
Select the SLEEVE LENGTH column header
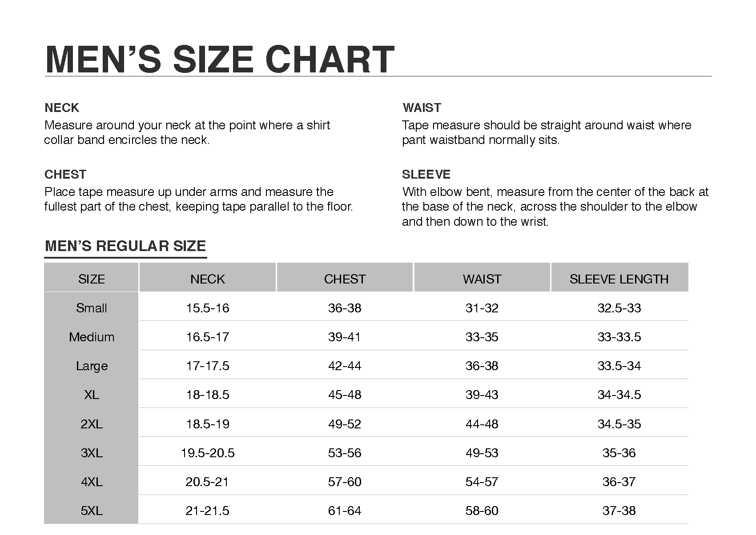(x=619, y=279)
